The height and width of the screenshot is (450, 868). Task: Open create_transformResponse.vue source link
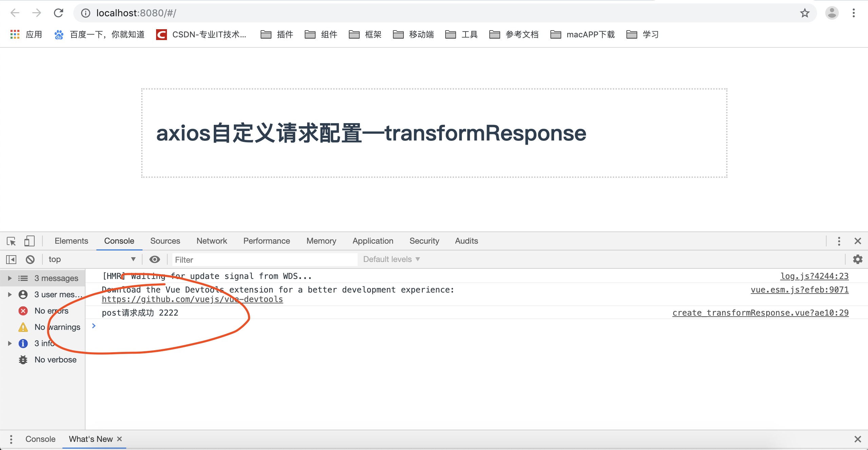point(760,313)
